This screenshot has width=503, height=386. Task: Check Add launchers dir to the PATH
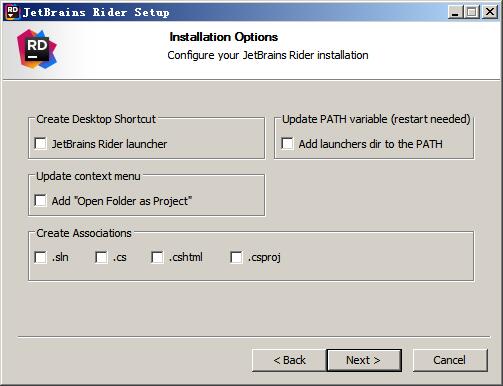click(x=287, y=144)
